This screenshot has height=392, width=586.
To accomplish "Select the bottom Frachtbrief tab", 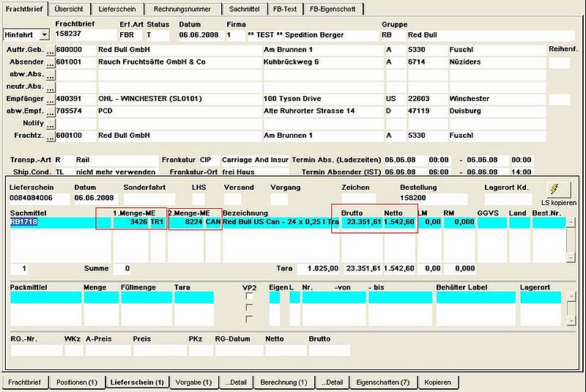I will pyautogui.click(x=24, y=382).
